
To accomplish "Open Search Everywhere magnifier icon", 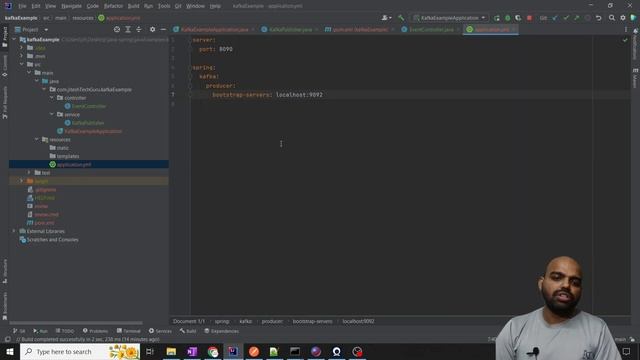I will point(612,18).
